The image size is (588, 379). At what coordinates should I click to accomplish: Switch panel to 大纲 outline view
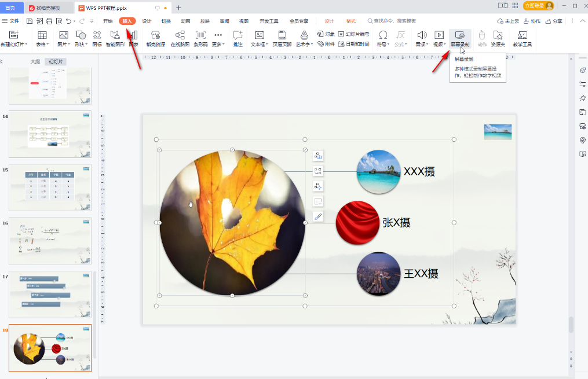pos(35,61)
